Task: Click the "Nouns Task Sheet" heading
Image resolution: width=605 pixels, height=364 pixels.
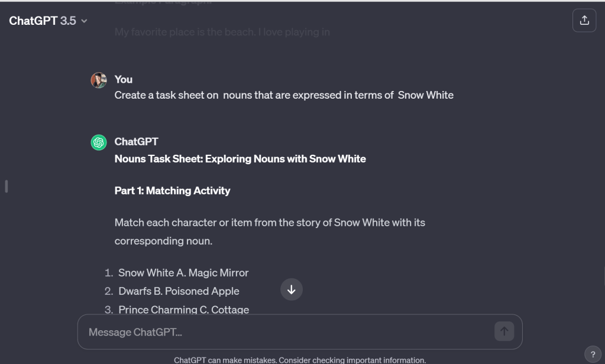Action: point(240,158)
